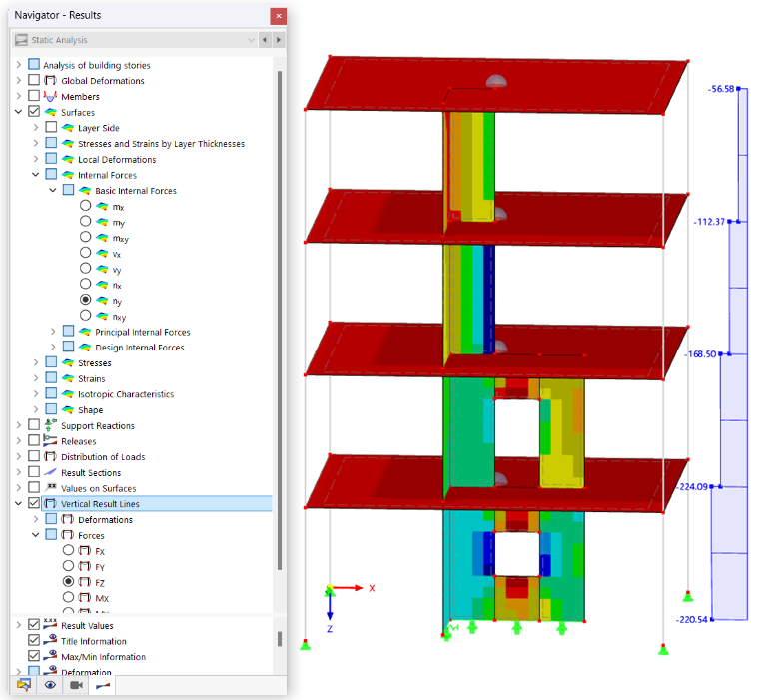Viewport: 759px width, 700px height.
Task: Click the -56.58 result value label
Action: click(721, 89)
